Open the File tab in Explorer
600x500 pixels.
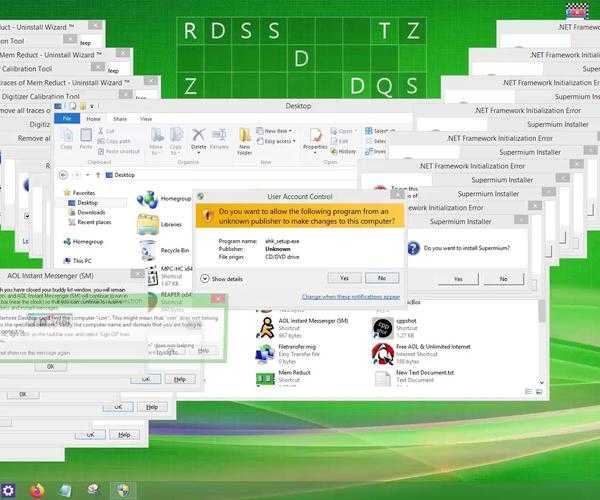click(x=67, y=119)
